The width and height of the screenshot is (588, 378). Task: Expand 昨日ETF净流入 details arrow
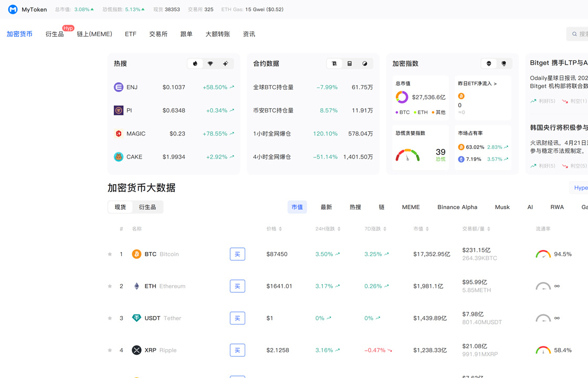(495, 84)
